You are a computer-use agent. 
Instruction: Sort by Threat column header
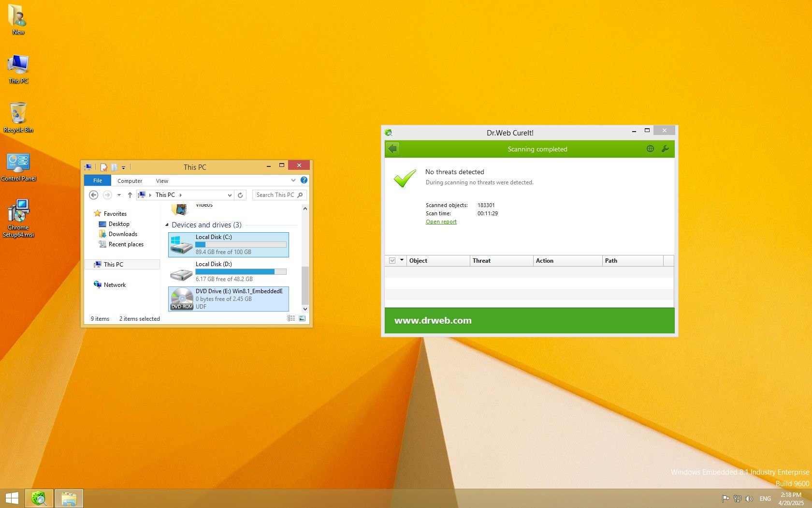click(x=501, y=261)
